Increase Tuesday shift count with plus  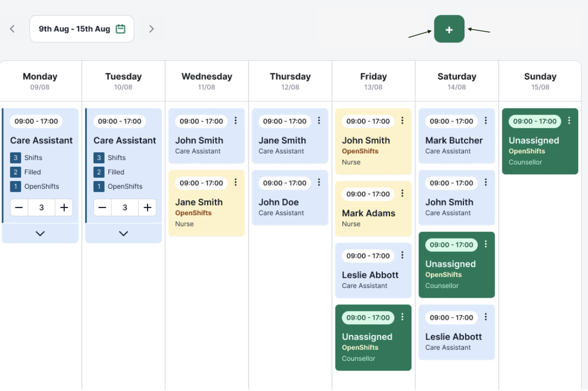pos(147,207)
